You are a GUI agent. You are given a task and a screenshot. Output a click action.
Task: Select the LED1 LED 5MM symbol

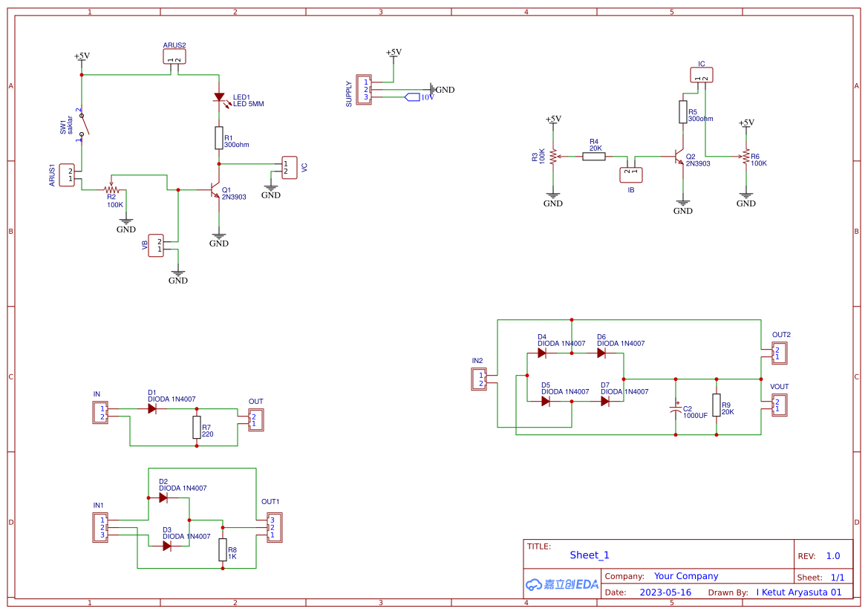[x=221, y=98]
